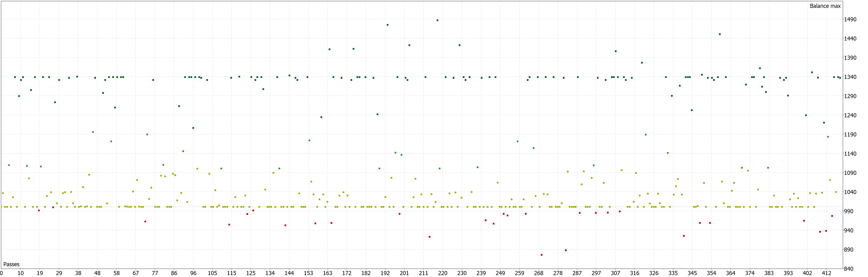Click the 1090 value on balance axis
Image resolution: width=868 pixels, height=277 pixels.
(850, 173)
